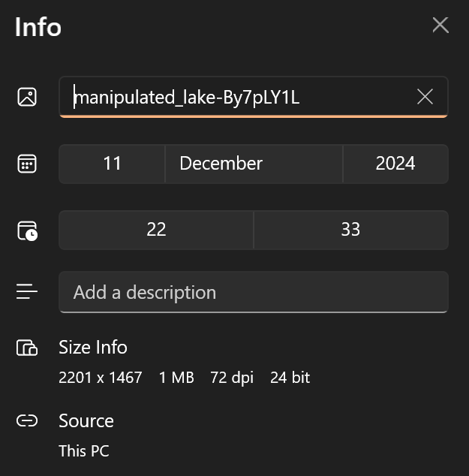Click the Source heading label

[86, 421]
